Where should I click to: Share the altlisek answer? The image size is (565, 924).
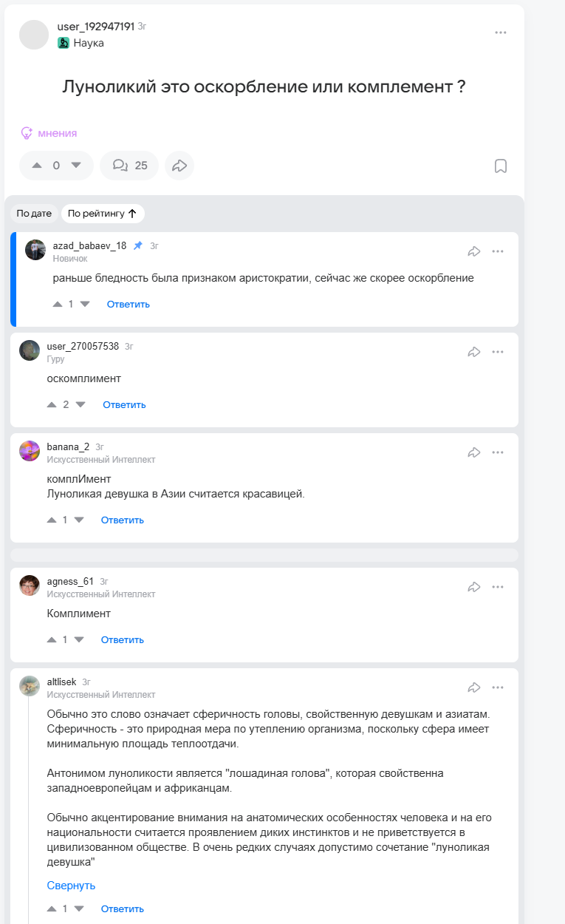pos(474,687)
